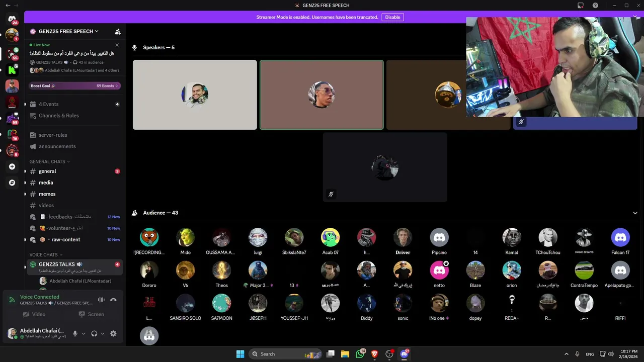
Task: Open the videos channel
Action: point(75,205)
